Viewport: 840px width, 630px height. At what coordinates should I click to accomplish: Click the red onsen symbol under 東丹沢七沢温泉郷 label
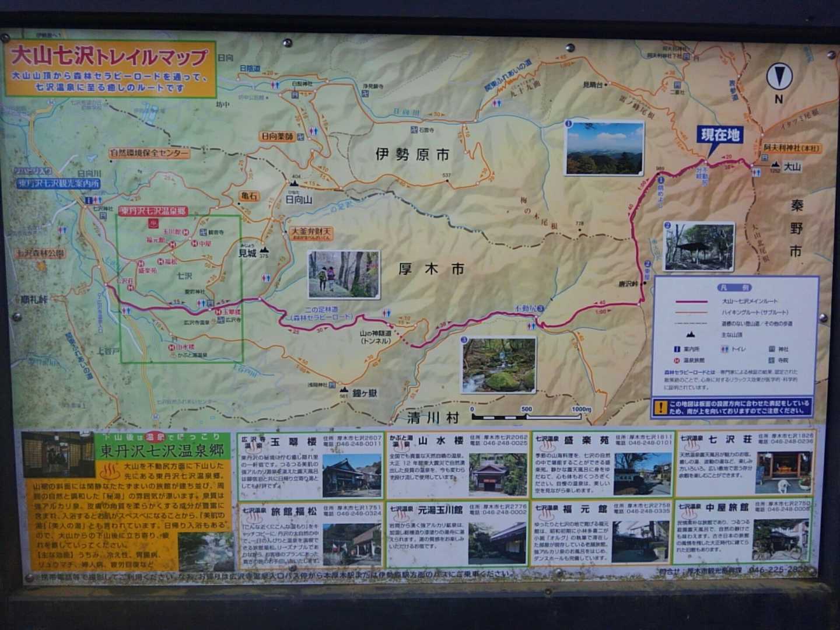click(153, 223)
